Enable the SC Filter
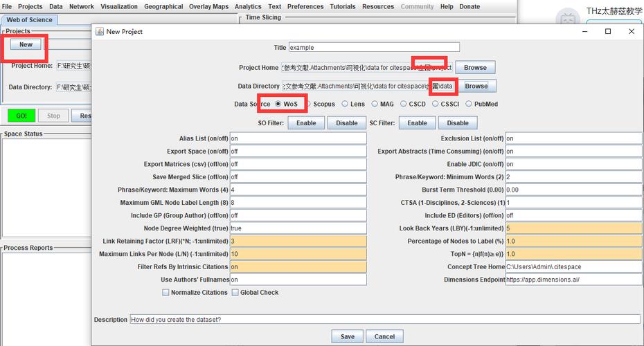This screenshot has height=346, width=644. click(417, 122)
